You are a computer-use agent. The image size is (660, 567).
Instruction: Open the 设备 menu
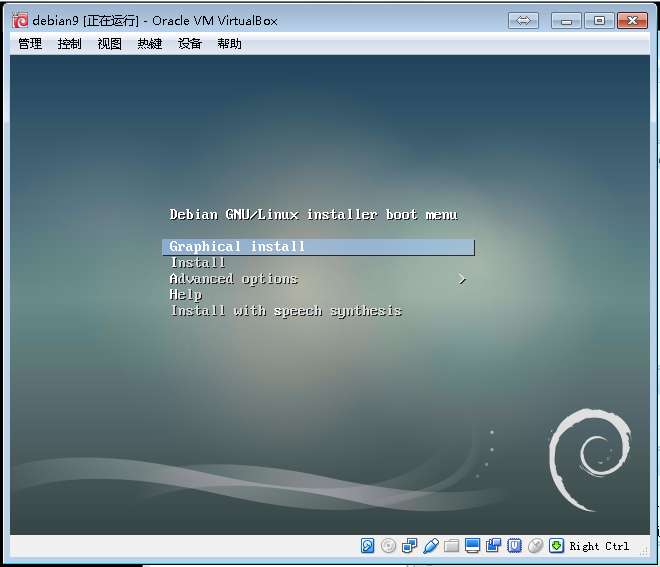pos(189,43)
